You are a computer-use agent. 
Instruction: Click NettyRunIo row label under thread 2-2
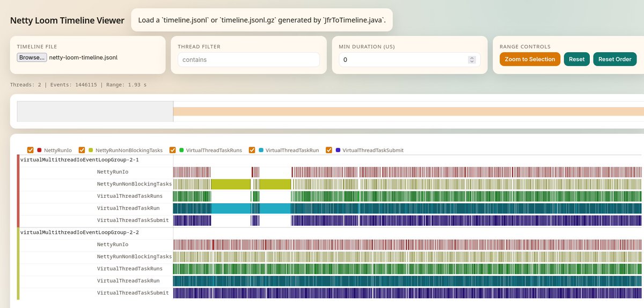pyautogui.click(x=113, y=244)
